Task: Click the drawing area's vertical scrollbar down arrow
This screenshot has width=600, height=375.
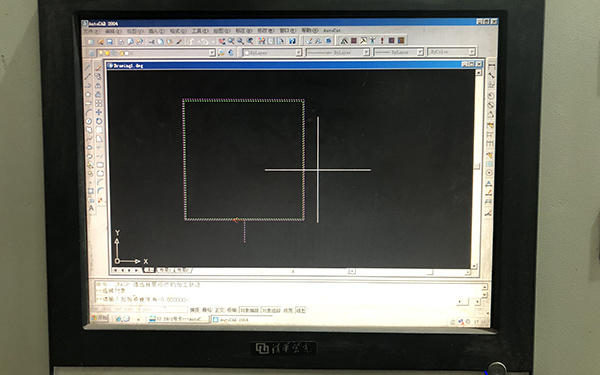Action: coord(474,266)
